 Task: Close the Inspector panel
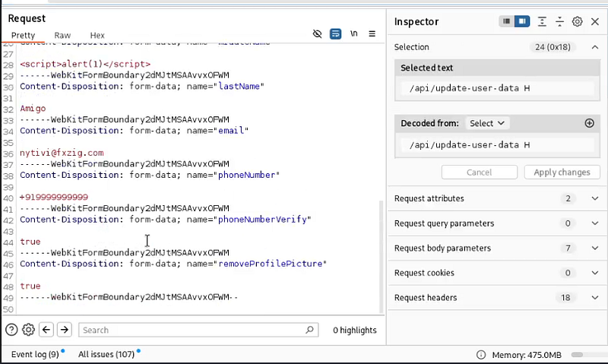pos(595,22)
